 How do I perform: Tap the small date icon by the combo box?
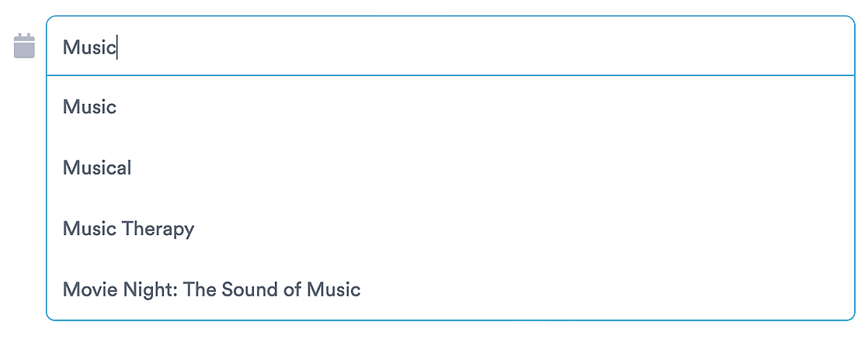click(25, 46)
